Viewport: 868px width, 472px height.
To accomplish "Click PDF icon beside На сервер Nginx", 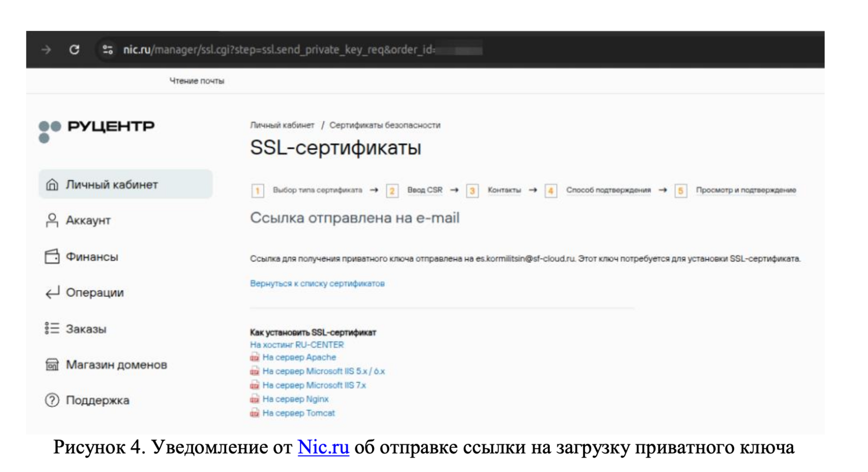I will (x=255, y=399).
